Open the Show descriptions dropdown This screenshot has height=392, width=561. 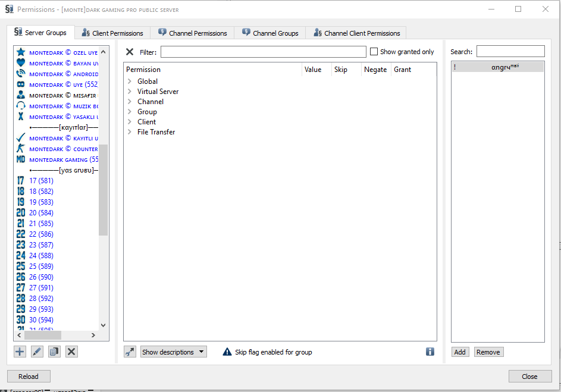pos(174,352)
